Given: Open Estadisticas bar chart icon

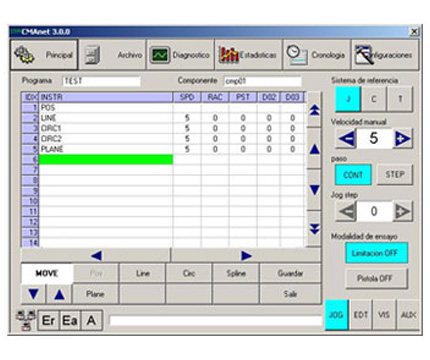Looking at the screenshot, I should (x=248, y=55).
